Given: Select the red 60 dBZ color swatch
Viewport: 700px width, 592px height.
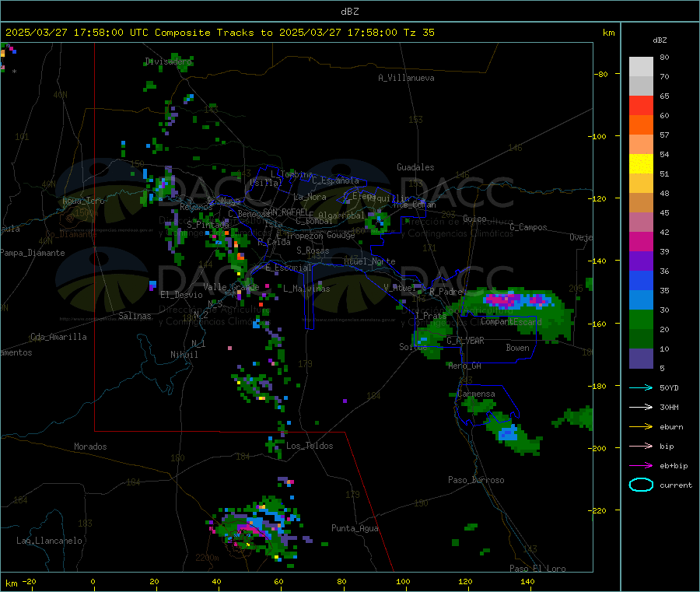Looking at the screenshot, I should coord(641,105).
